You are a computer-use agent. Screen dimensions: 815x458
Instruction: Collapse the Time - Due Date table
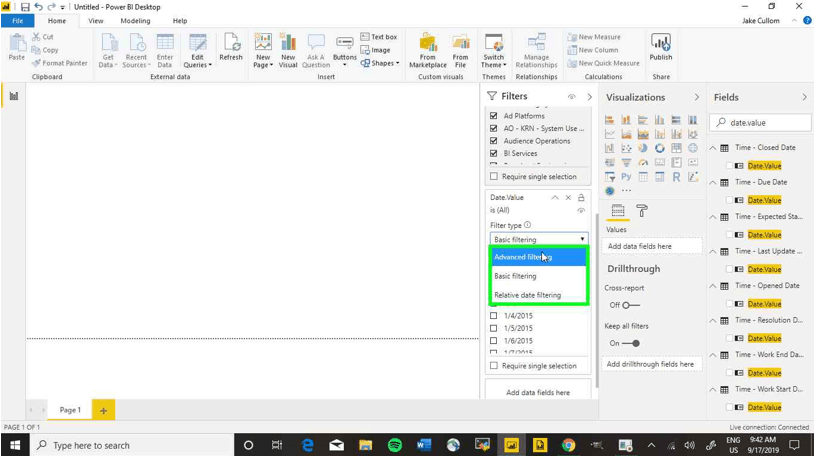[713, 182]
